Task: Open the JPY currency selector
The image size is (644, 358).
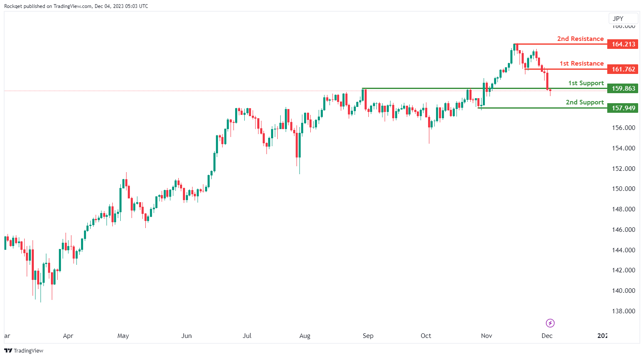Action: click(623, 18)
